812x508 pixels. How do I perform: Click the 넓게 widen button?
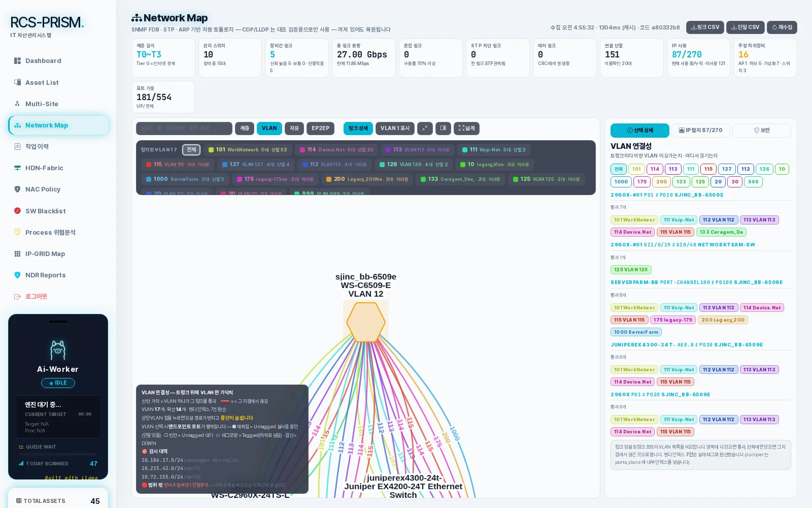point(466,129)
